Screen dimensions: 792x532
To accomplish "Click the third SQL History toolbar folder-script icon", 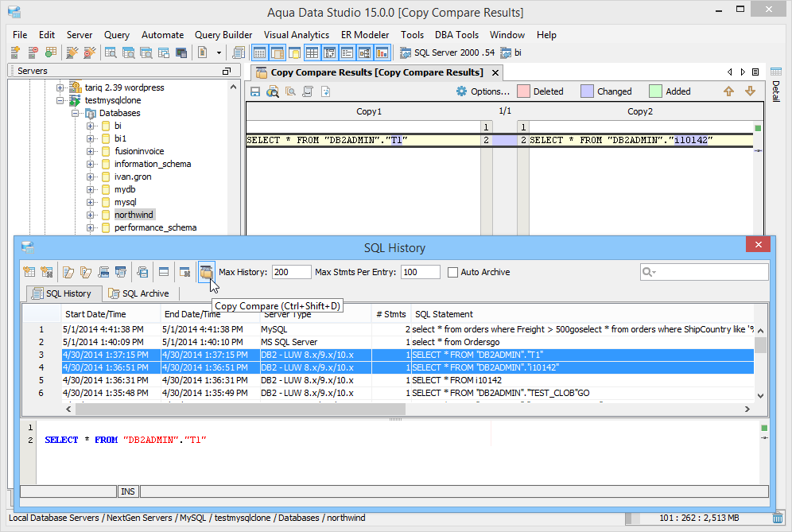I will (68, 272).
